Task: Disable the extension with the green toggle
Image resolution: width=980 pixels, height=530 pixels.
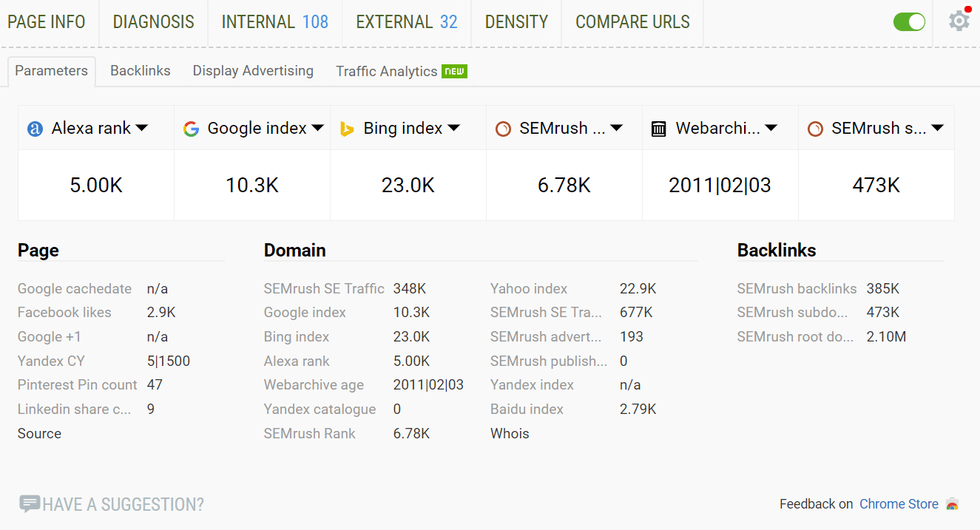Action: [909, 21]
